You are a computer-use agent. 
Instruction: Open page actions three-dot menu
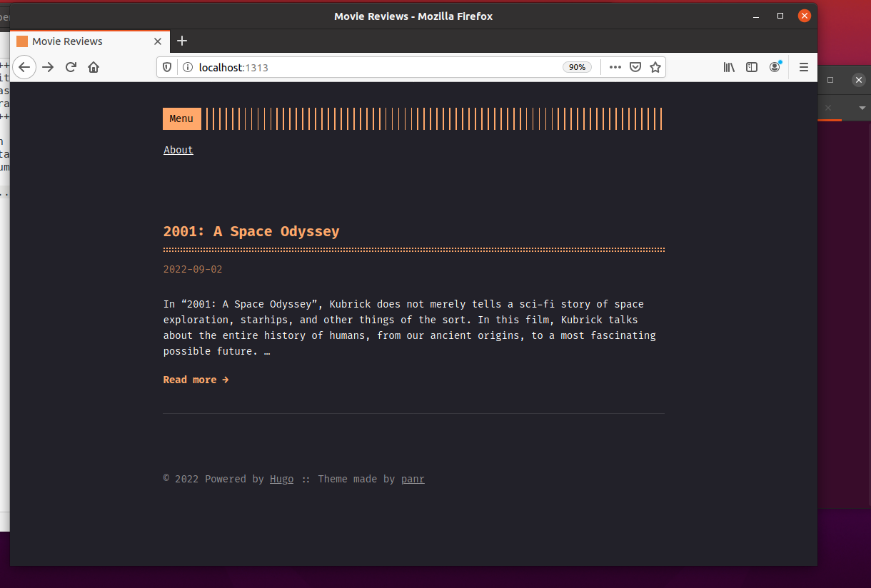615,67
